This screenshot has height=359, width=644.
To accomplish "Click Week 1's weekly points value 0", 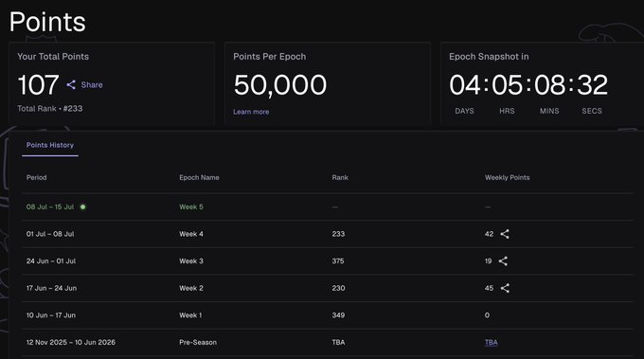I will (x=487, y=315).
